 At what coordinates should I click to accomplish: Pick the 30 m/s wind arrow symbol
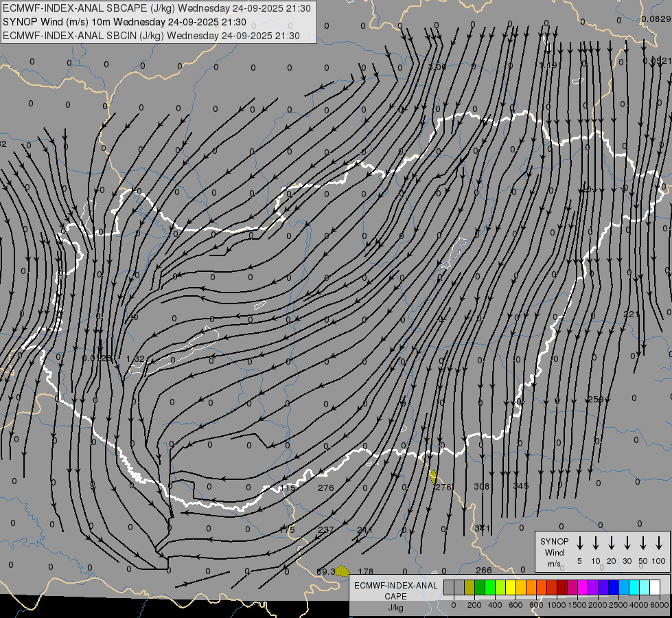(627, 543)
